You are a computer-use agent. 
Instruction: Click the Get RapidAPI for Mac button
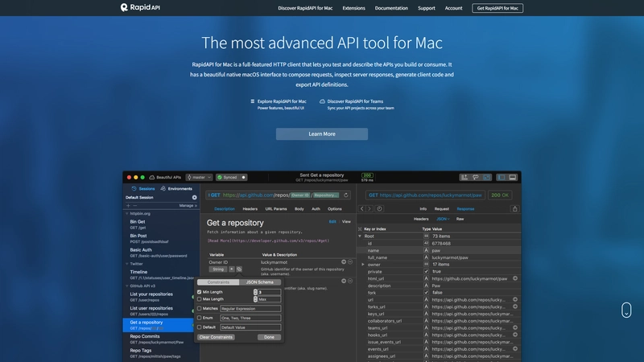(x=497, y=8)
